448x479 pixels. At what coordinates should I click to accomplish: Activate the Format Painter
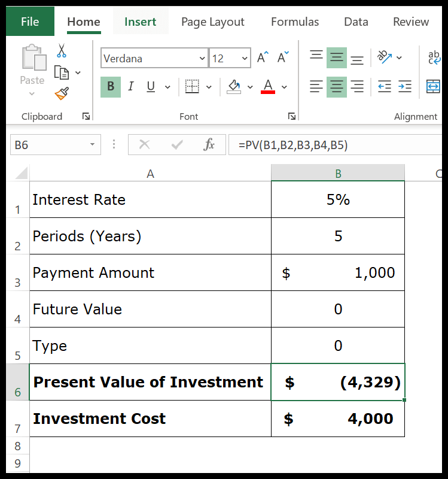tap(61, 93)
